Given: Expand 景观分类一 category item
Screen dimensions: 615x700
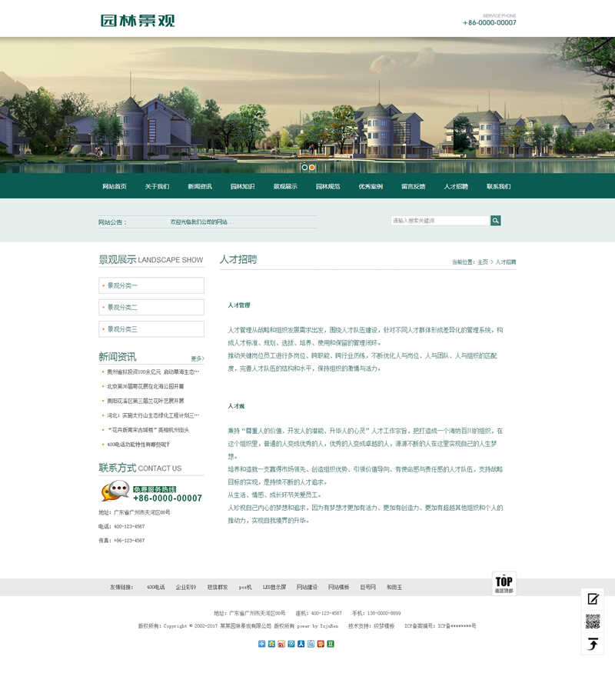Looking at the screenshot, I should point(151,285).
